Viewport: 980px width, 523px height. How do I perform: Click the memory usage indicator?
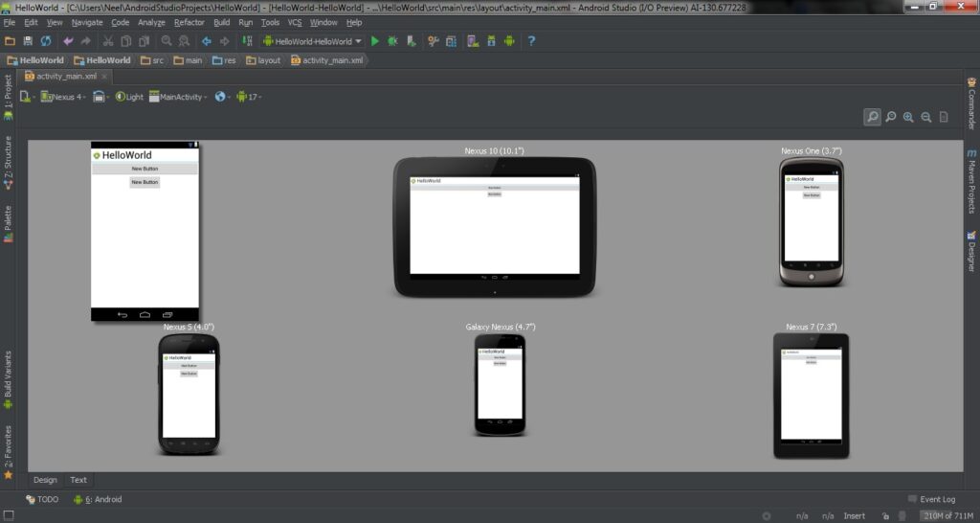click(x=947, y=516)
